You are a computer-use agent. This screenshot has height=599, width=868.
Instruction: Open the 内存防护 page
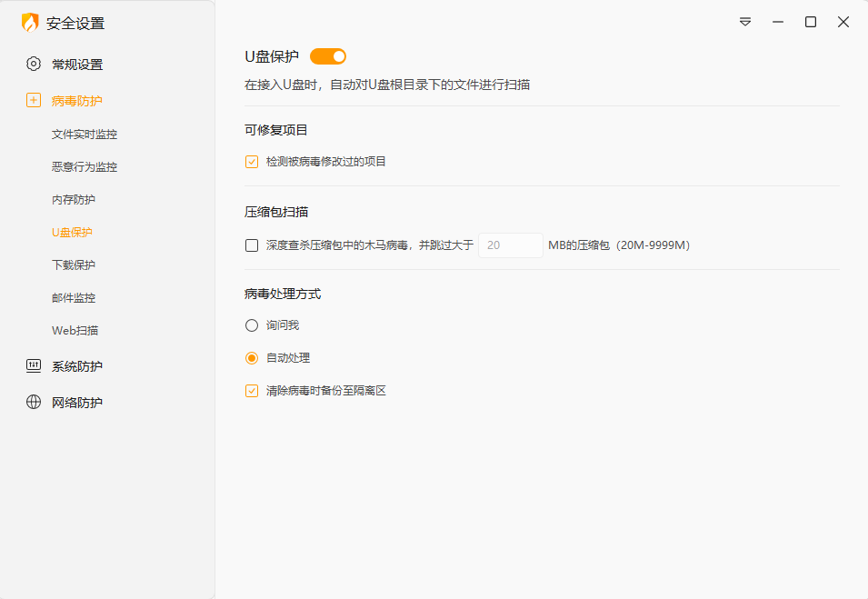point(72,199)
